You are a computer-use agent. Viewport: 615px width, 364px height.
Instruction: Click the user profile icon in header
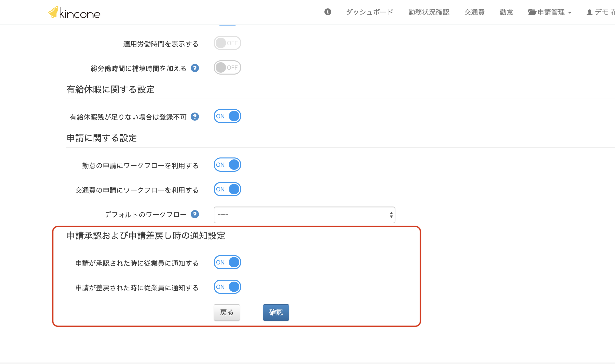[589, 12]
